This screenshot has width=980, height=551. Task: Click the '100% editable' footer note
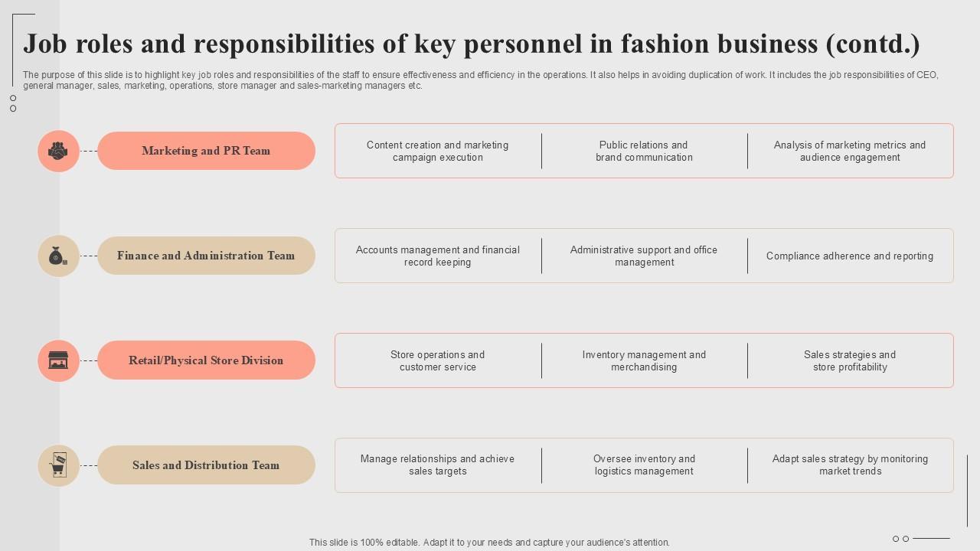point(489,543)
